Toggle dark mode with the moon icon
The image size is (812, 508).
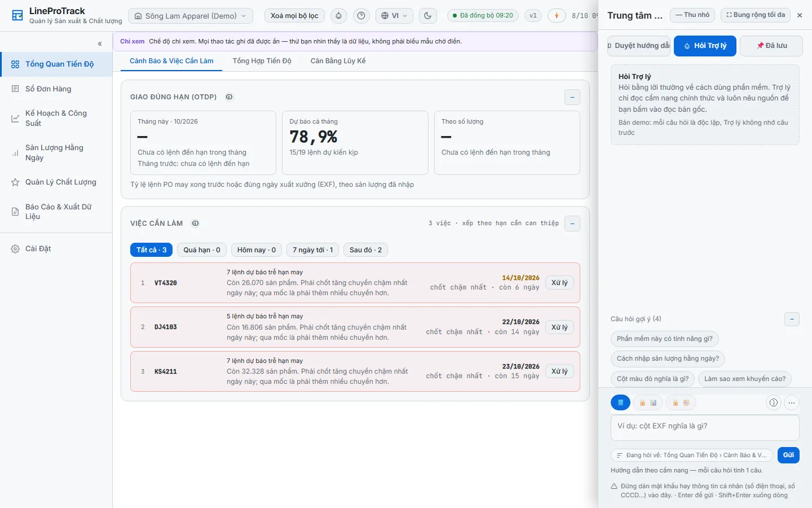point(428,16)
